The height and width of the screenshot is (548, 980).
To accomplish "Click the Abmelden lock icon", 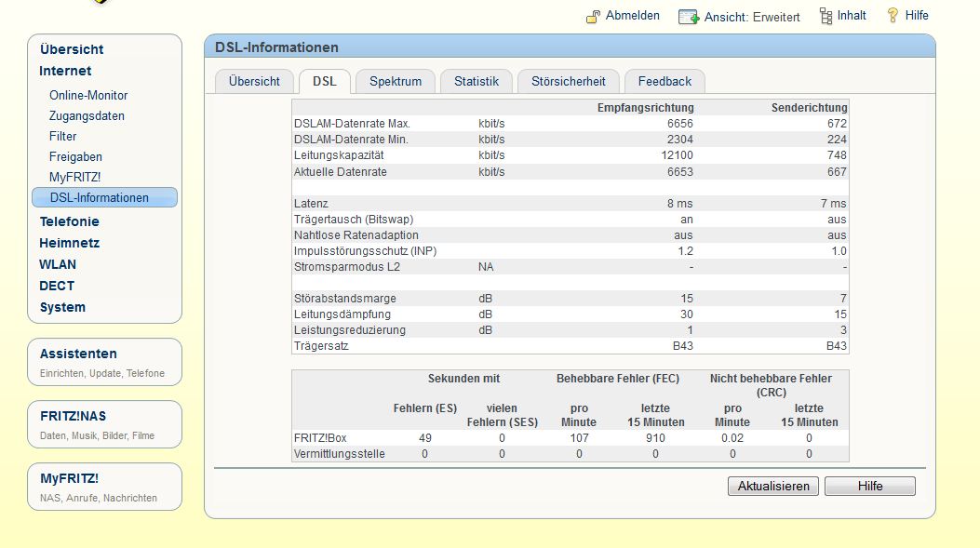I will [593, 17].
